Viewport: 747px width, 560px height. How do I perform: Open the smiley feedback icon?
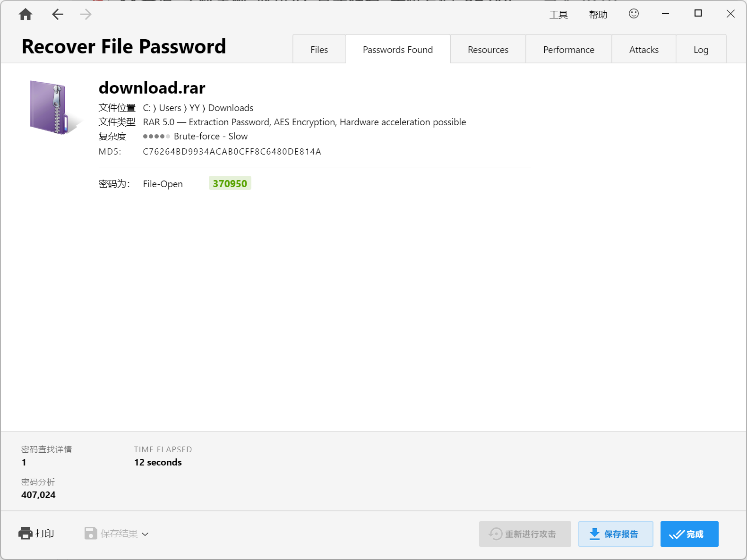coord(634,14)
